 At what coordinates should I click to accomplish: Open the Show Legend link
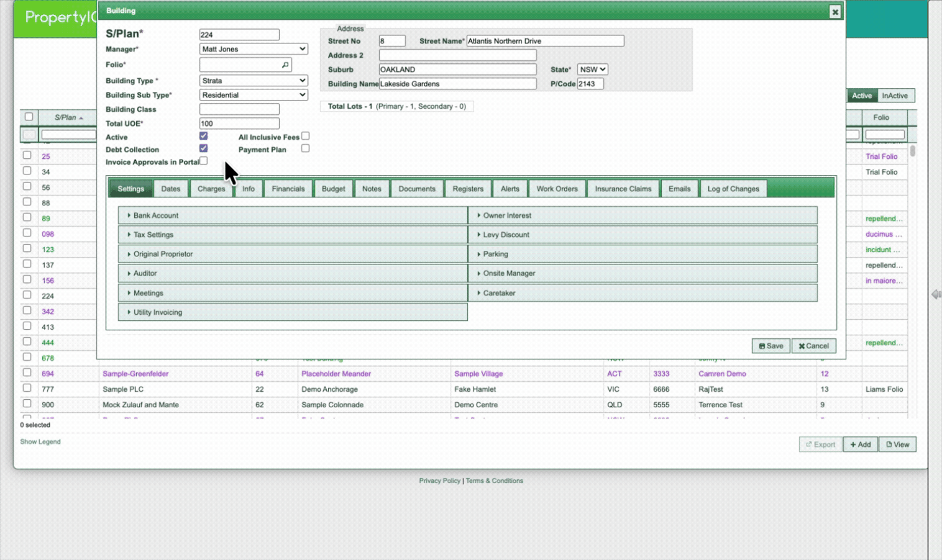point(40,441)
